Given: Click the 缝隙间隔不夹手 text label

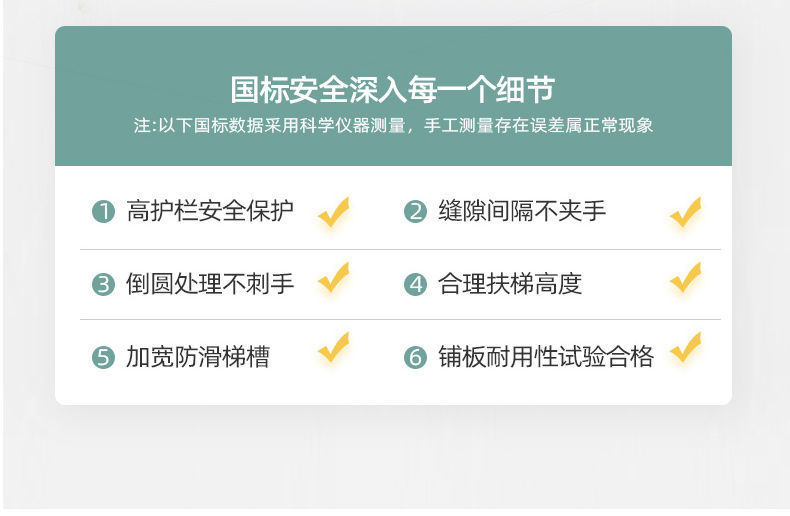Looking at the screenshot, I should (x=522, y=212).
